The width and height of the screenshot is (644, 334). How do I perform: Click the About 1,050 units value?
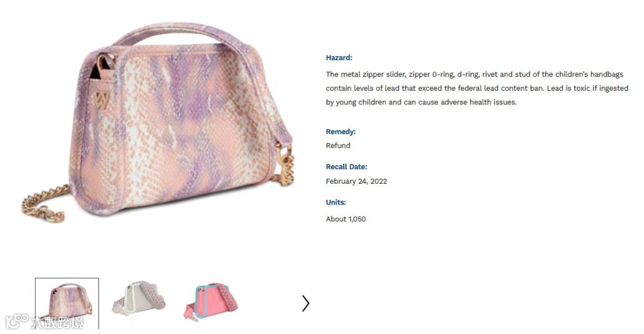click(x=345, y=219)
